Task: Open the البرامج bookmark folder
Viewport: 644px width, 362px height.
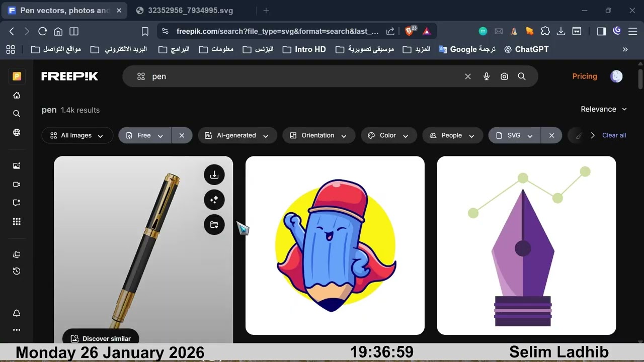Action: (174, 49)
